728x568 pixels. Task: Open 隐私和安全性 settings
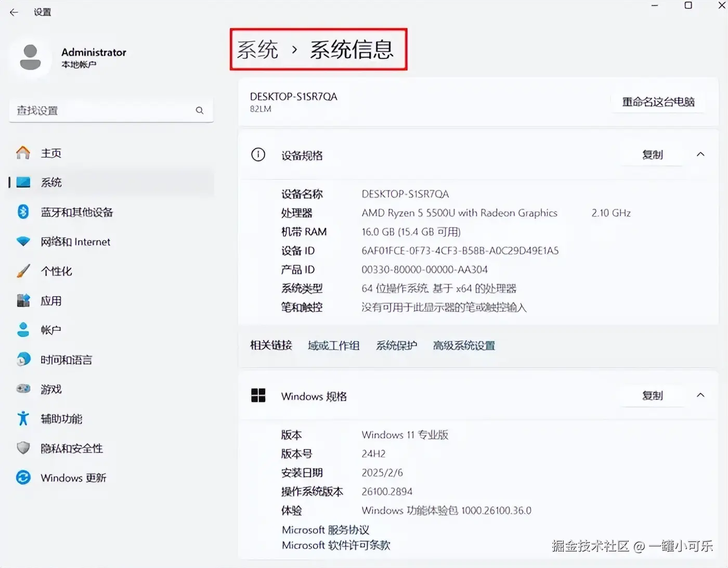(x=110, y=448)
